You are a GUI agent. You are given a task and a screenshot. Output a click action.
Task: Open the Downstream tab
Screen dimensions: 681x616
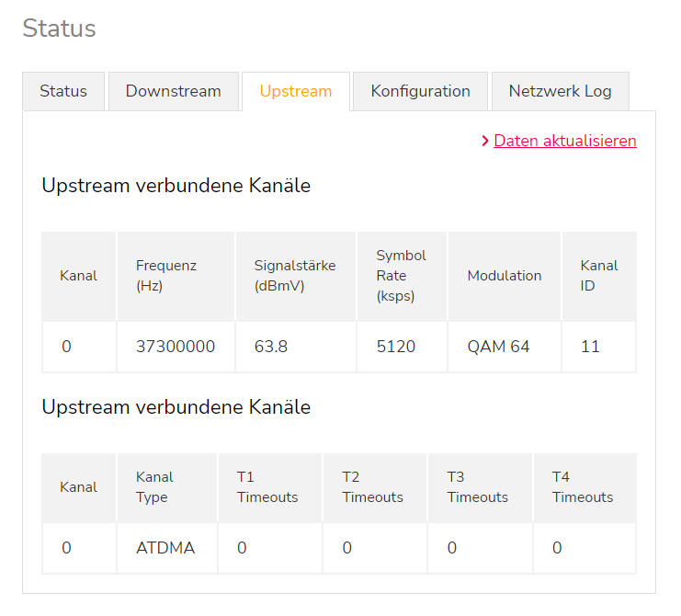tap(173, 91)
